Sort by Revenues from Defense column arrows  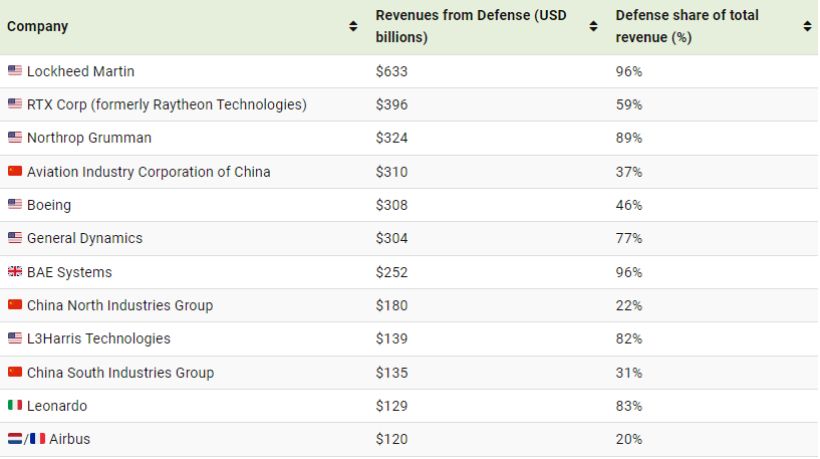coord(593,27)
